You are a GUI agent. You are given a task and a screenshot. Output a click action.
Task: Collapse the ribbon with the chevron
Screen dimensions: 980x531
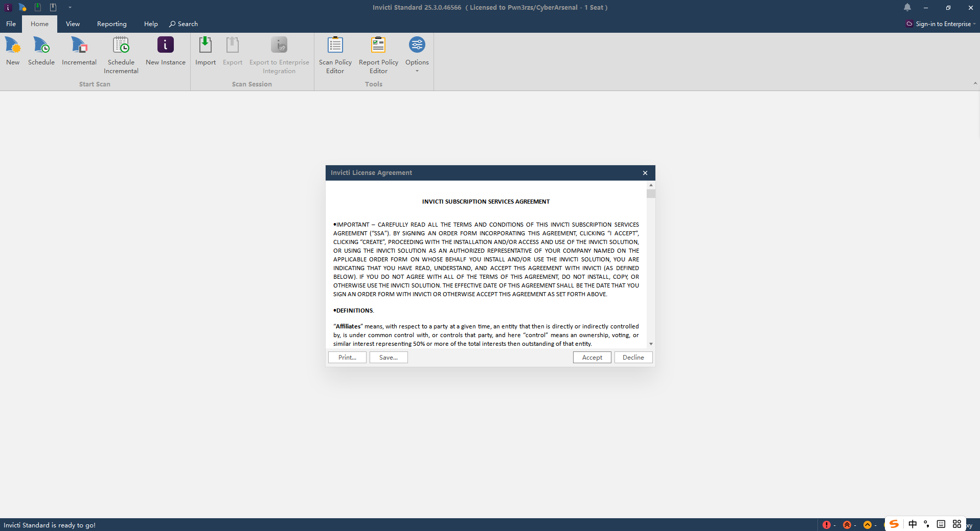pos(975,83)
